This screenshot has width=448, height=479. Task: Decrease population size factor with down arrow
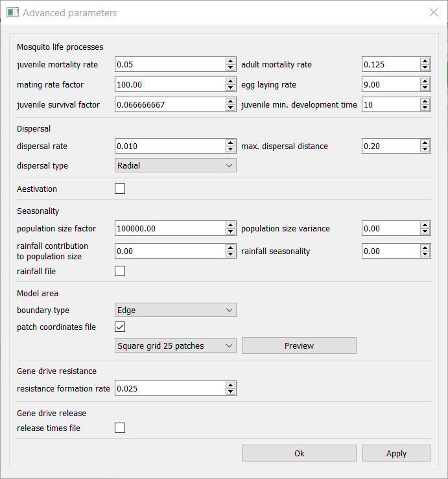pos(230,232)
